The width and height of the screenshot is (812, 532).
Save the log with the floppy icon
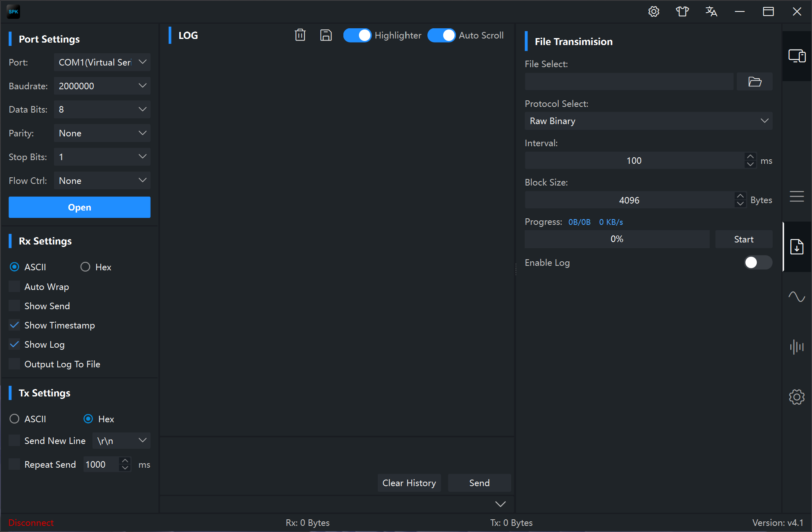click(326, 35)
